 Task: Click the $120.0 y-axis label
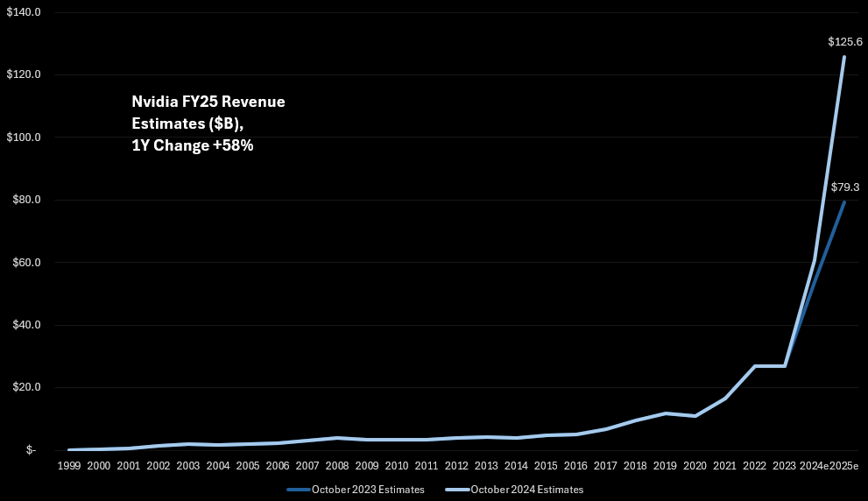pyautogui.click(x=24, y=74)
